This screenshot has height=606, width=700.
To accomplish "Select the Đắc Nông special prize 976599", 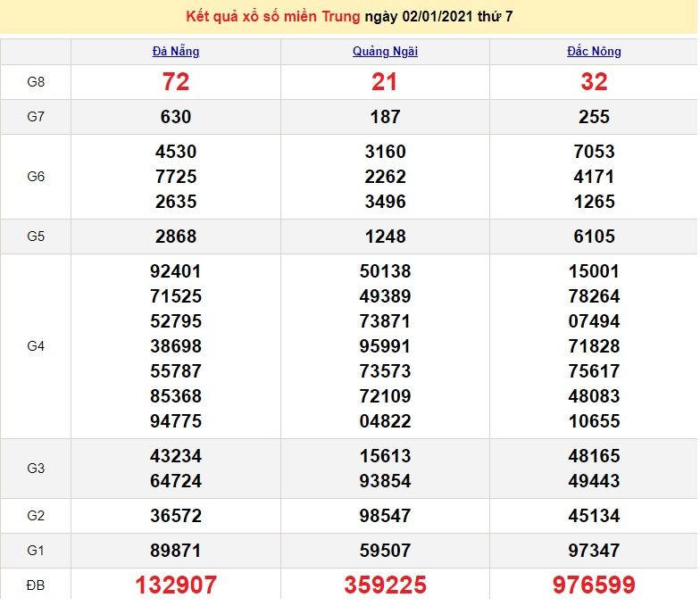I will (594, 585).
